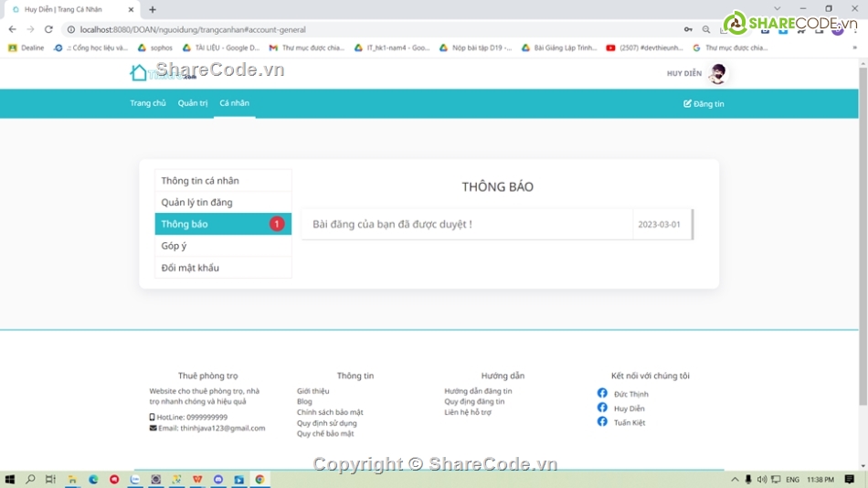Viewport: 868px width, 488px height.
Task: Click the Đăng tin post button
Action: click(x=704, y=103)
